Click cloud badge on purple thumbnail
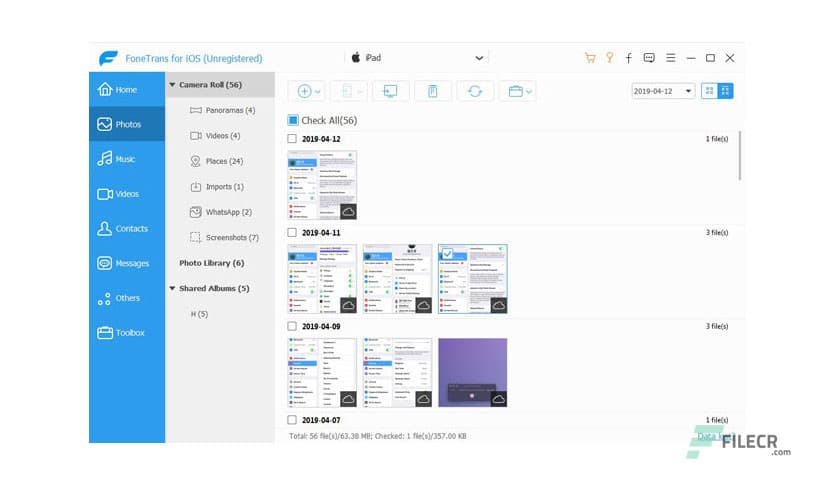This screenshot has width=836, height=484. coord(499,399)
